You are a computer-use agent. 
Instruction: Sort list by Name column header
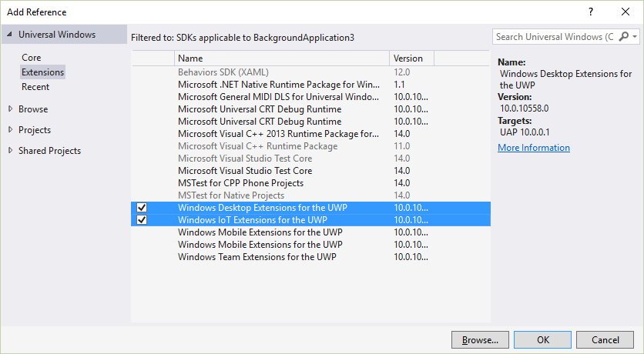[x=282, y=58]
